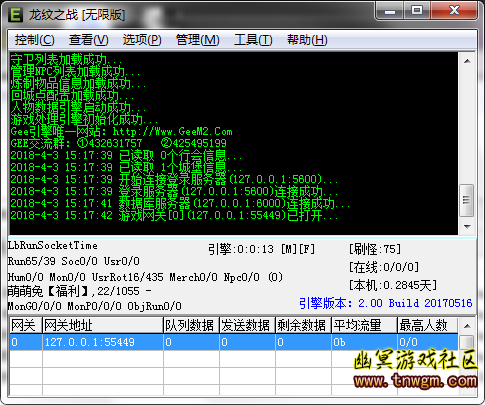Viewport: 485px width, 405px height.
Task: Click the 人物数据引擎启动成功 log line
Action: pos(78,108)
